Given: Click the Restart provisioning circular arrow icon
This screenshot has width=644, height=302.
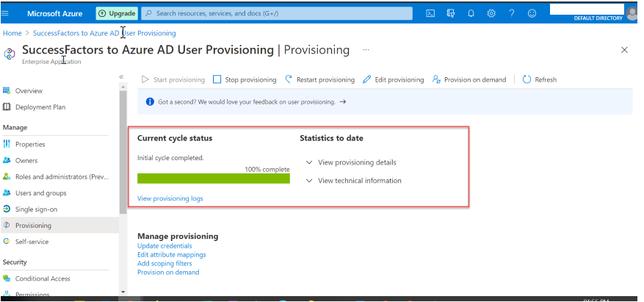Looking at the screenshot, I should 289,79.
